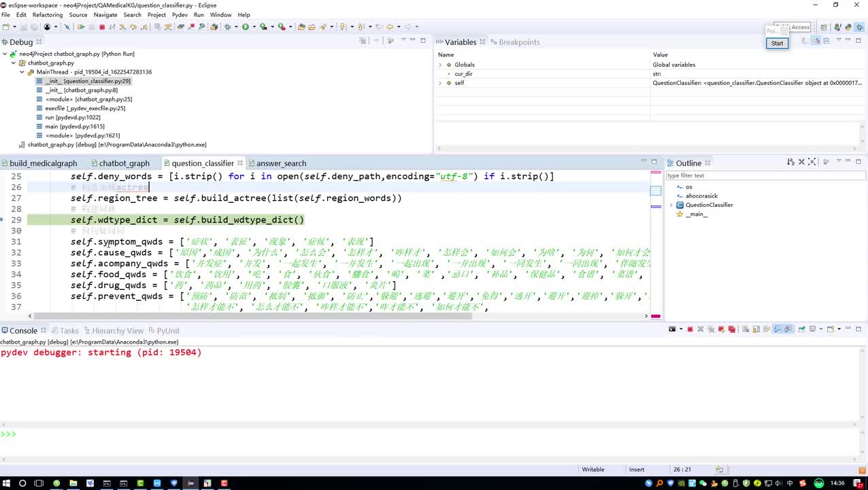Open the Refactoring menu
The image size is (868, 490).
tap(48, 14)
